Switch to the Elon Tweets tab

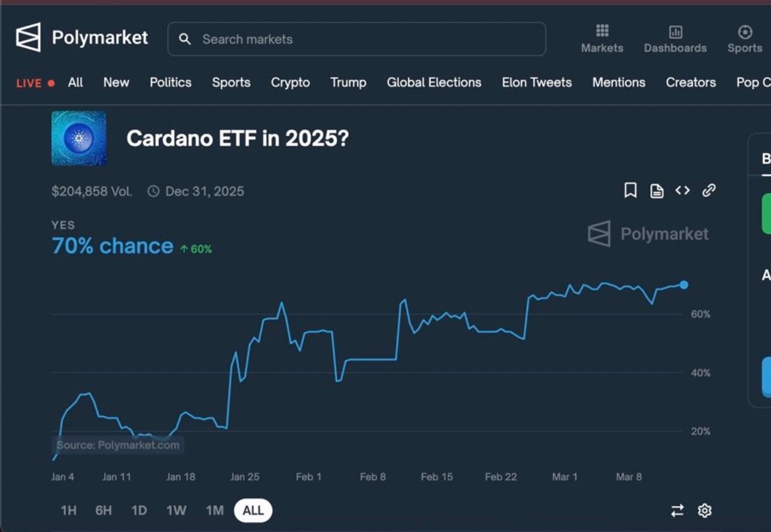[x=536, y=82]
